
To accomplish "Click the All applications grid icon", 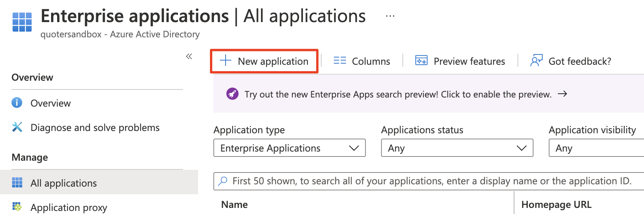I will click(17, 182).
